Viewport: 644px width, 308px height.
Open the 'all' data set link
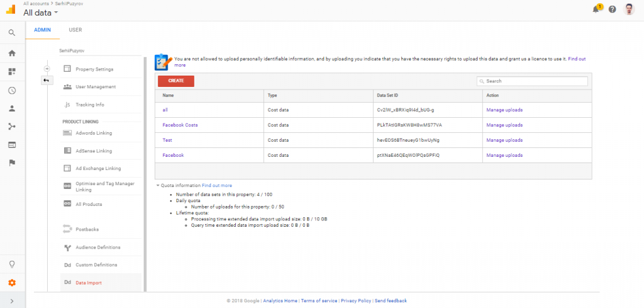pyautogui.click(x=165, y=110)
